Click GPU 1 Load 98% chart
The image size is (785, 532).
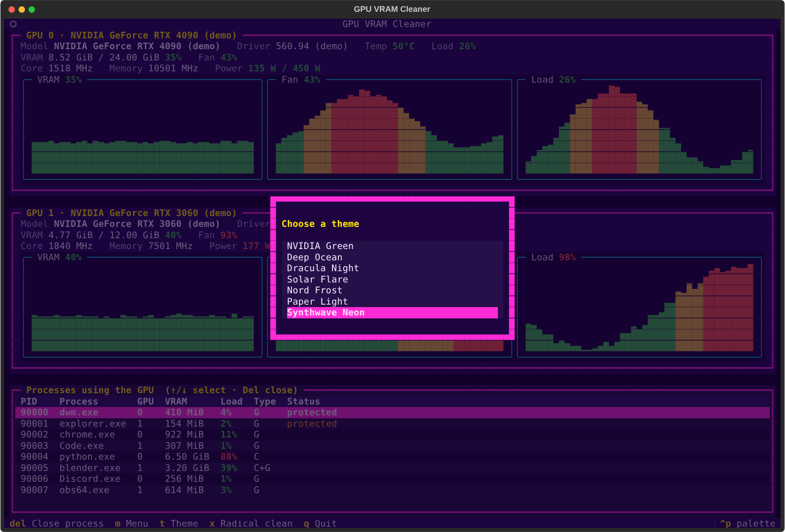(x=639, y=307)
